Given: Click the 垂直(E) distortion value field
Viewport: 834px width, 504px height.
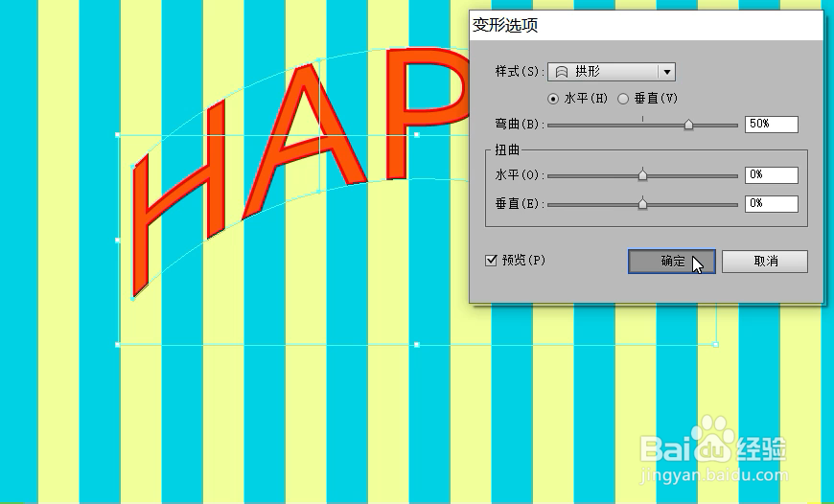Looking at the screenshot, I should [772, 204].
